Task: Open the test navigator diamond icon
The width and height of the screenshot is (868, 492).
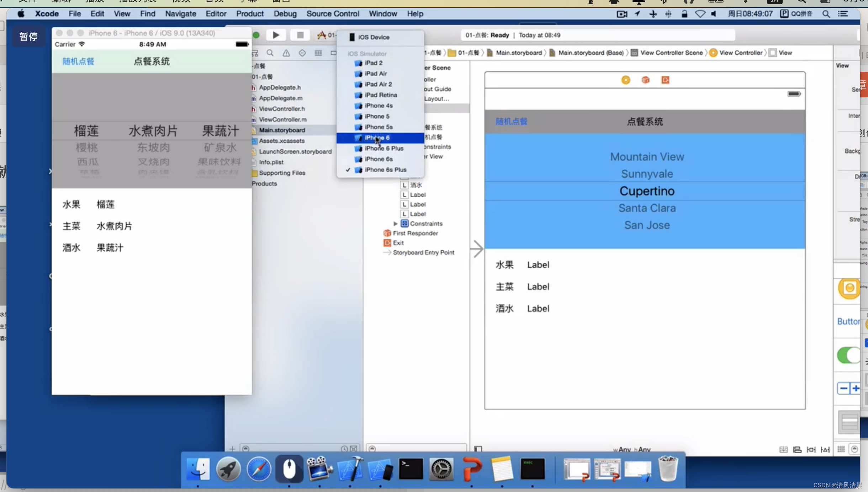Action: pyautogui.click(x=302, y=53)
